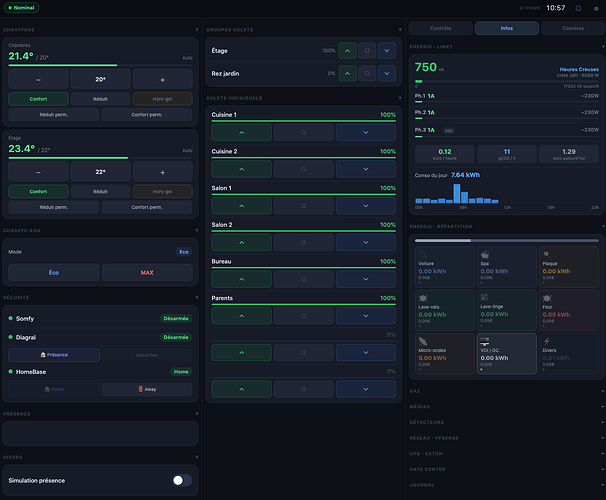
Task: Set HomeBase alarm to Away
Action: coord(147,389)
